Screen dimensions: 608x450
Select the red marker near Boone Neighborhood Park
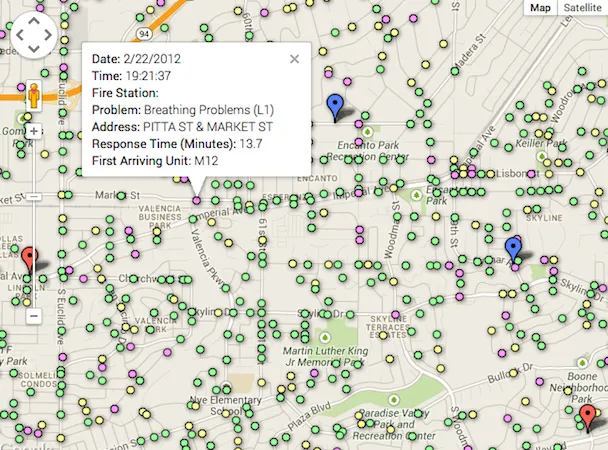[x=588, y=418]
